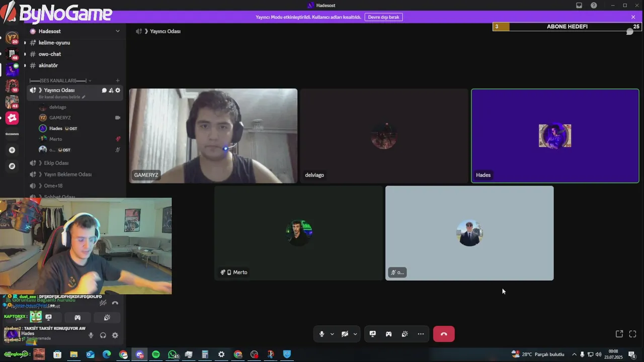Viewport: 644px width, 362px height.
Task: Open more options ellipsis in call bar
Action: tap(421, 334)
